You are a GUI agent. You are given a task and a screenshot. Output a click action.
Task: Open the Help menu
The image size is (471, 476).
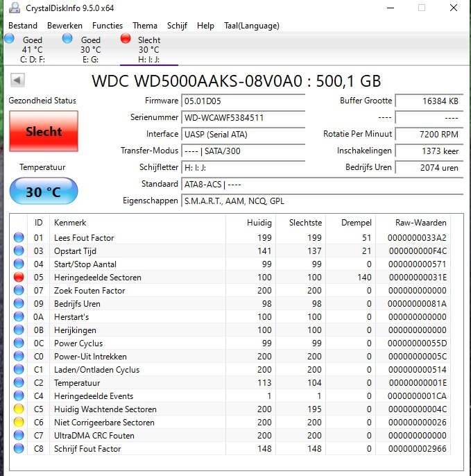205,26
